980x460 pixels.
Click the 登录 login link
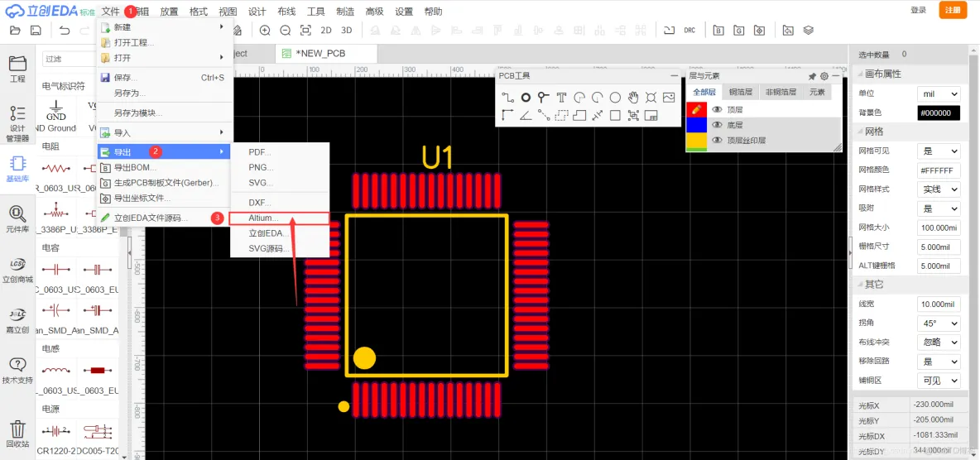[918, 10]
